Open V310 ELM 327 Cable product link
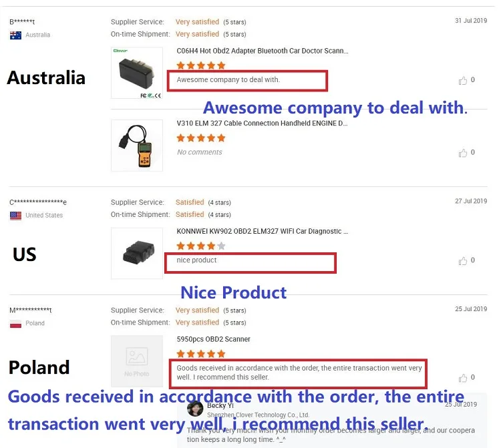 (x=262, y=124)
